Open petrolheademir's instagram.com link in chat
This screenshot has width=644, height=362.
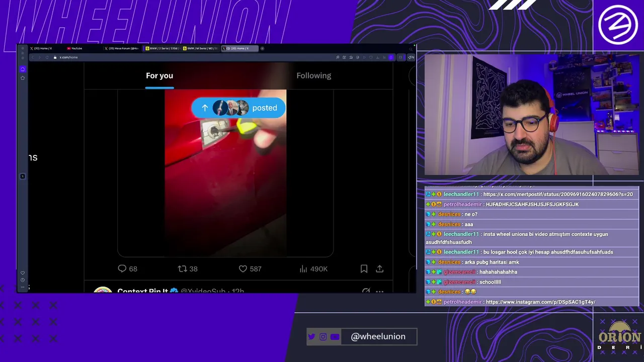540,302
